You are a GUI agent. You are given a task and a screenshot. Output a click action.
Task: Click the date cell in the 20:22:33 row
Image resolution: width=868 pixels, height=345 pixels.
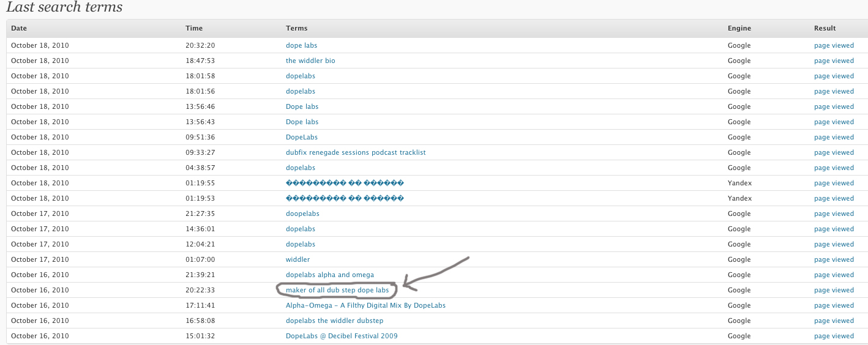[40, 290]
